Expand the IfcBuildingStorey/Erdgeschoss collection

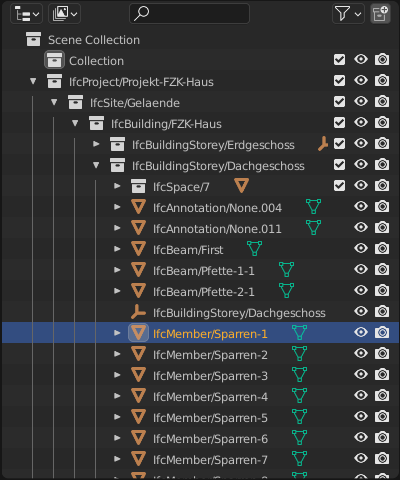(x=96, y=144)
